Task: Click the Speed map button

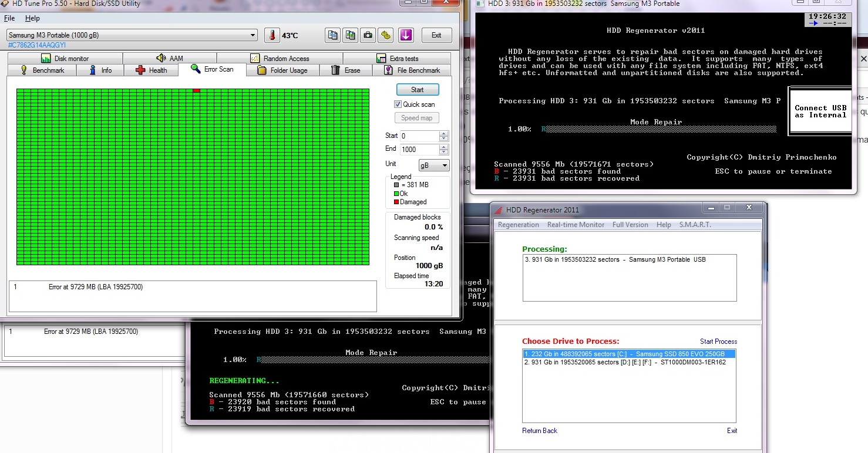Action: click(418, 118)
